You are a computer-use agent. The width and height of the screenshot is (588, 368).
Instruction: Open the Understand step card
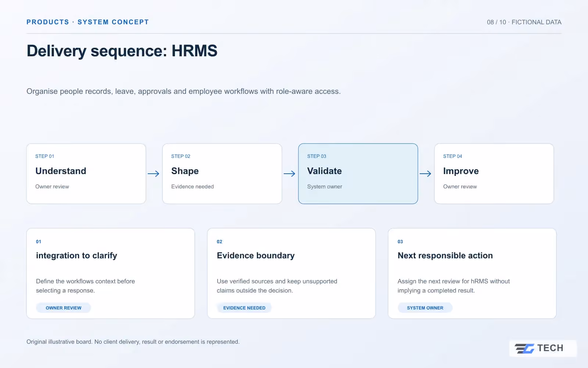[86, 174]
